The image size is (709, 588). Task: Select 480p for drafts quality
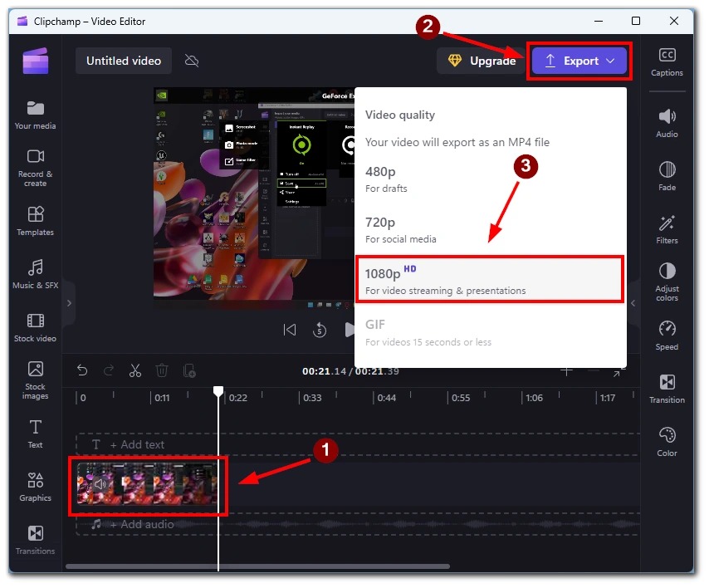click(491, 179)
